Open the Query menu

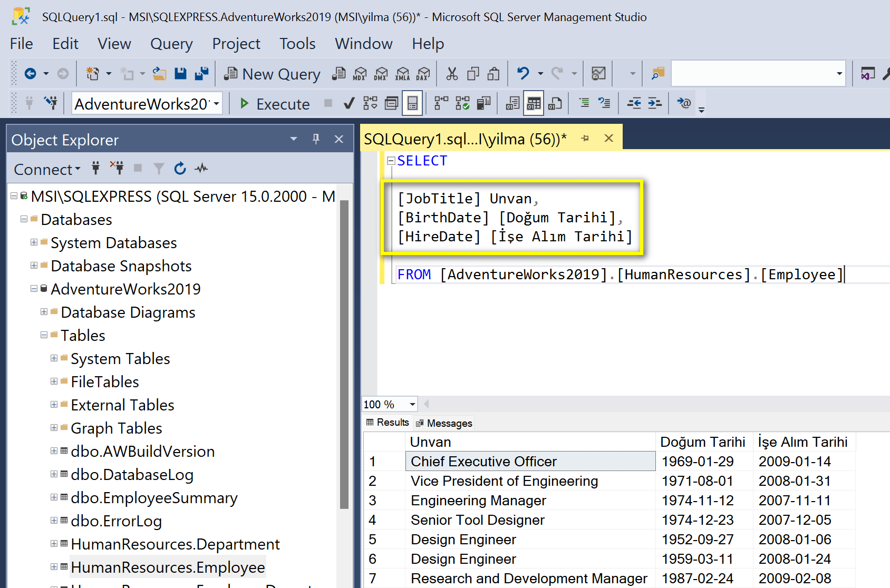click(x=171, y=44)
